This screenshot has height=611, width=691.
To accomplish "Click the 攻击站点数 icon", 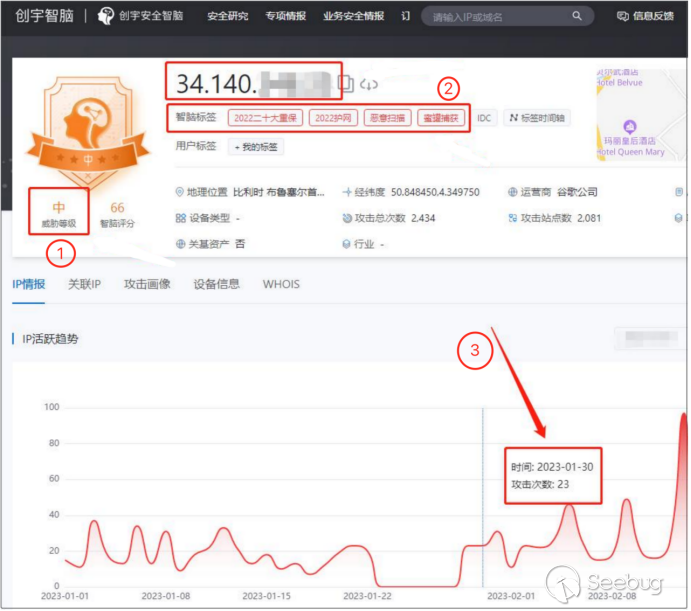I will click(x=514, y=219).
